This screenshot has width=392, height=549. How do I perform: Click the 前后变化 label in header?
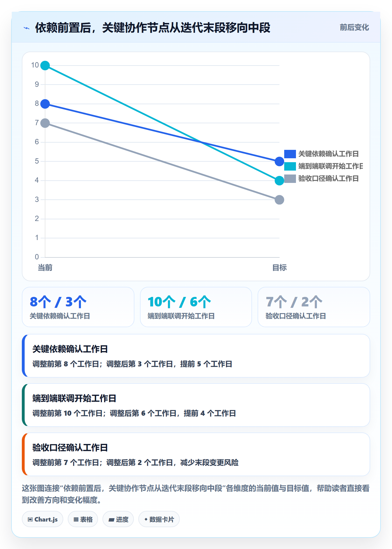354,27
